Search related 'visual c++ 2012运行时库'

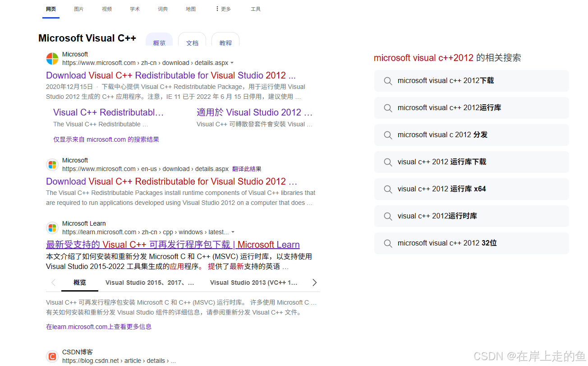click(x=472, y=216)
